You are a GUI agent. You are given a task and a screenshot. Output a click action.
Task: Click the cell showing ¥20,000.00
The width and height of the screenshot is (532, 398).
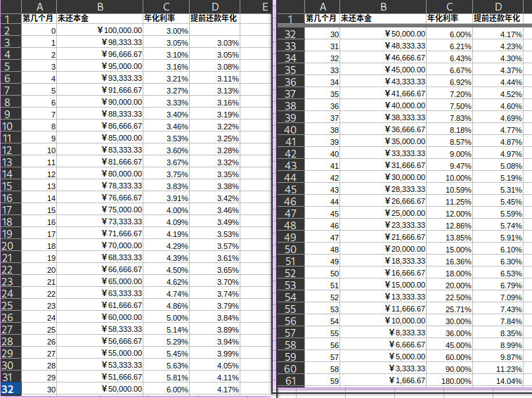[x=382, y=249]
